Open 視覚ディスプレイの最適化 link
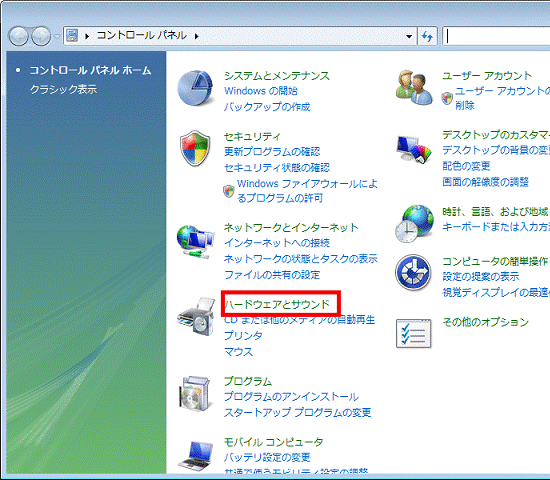 coord(496,292)
